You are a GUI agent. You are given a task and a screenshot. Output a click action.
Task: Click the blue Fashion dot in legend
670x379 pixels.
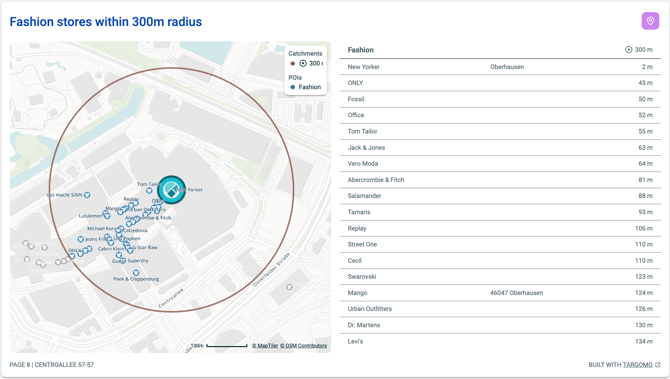pyautogui.click(x=293, y=87)
